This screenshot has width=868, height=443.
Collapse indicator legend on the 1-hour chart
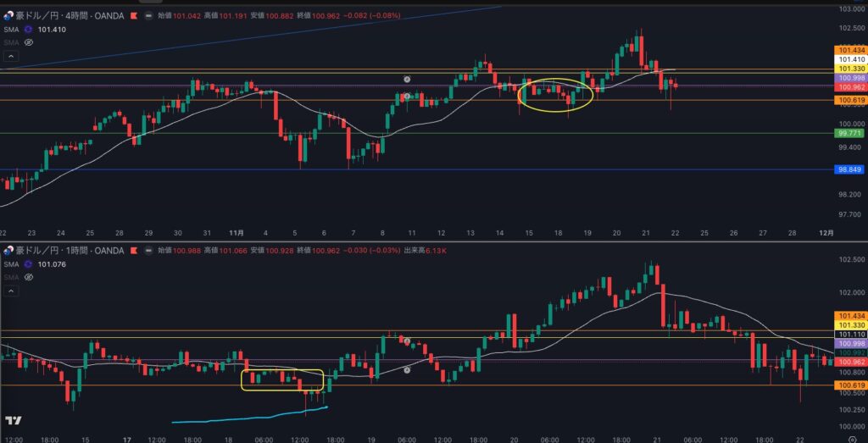coord(11,291)
